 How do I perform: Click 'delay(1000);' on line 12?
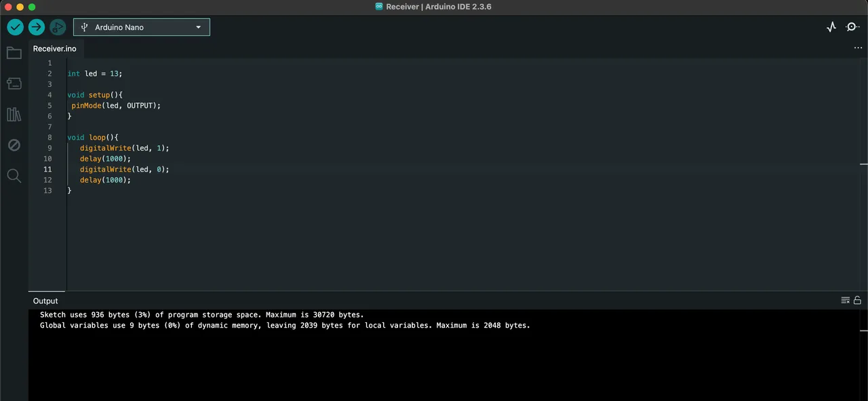point(105,180)
